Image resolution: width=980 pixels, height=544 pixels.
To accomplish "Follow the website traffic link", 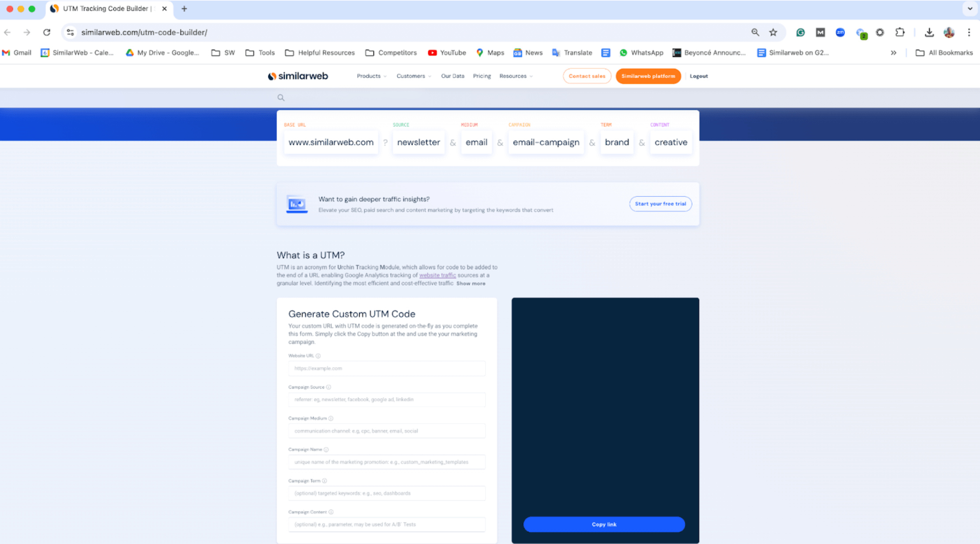I will click(x=437, y=275).
